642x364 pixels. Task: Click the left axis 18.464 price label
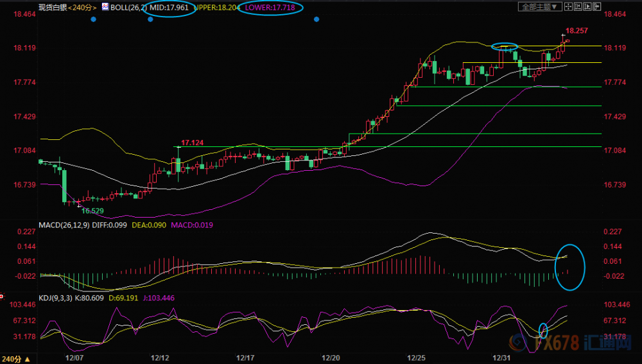(x=24, y=14)
